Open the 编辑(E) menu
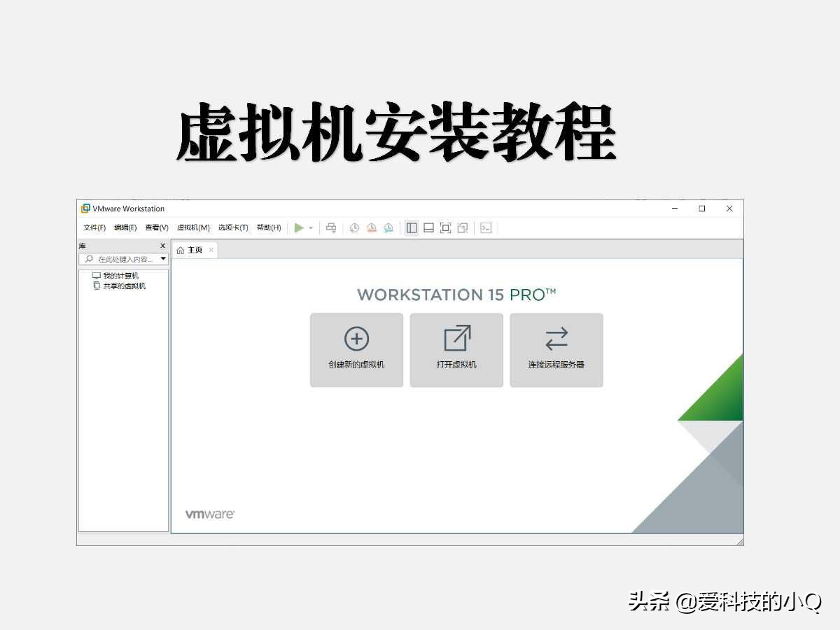This screenshot has width=840, height=630. pyautogui.click(x=125, y=227)
